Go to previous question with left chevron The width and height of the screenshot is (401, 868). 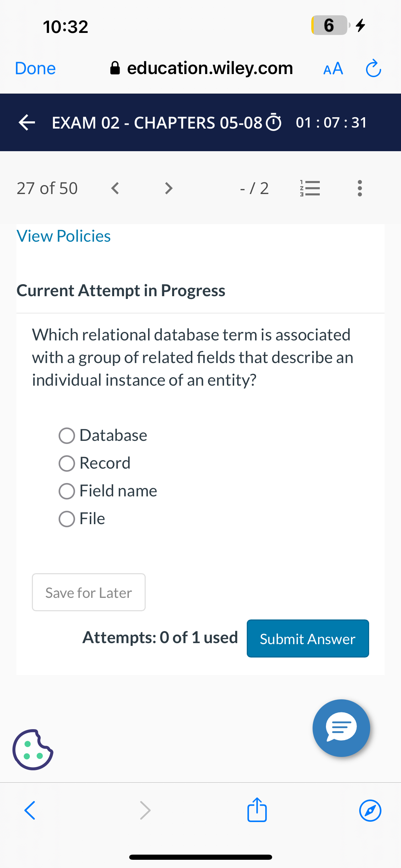coord(115,188)
